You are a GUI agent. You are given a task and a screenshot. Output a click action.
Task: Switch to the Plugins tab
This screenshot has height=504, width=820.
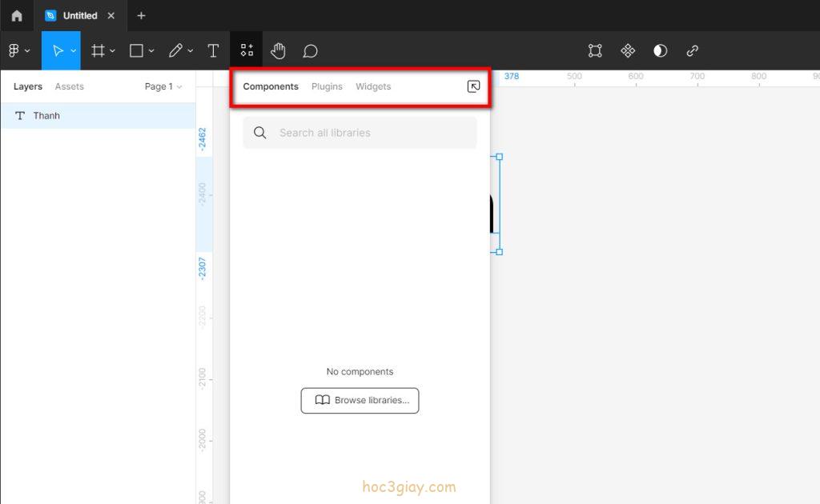[327, 86]
